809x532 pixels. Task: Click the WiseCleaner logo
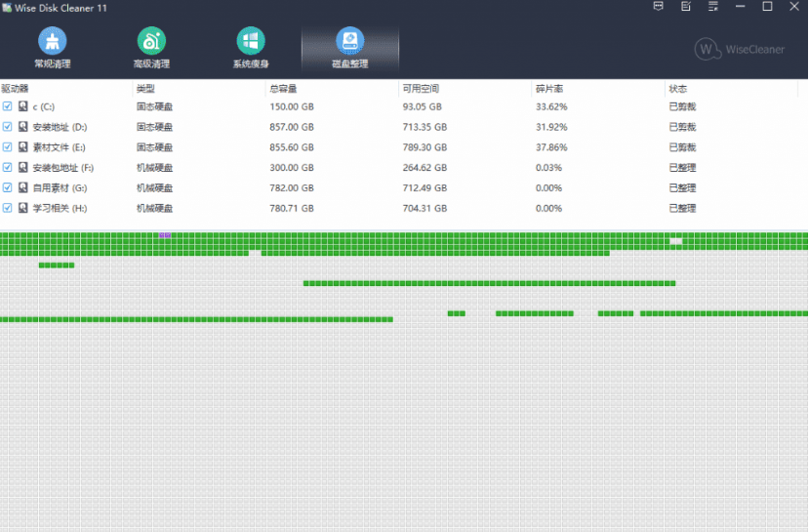tap(739, 48)
